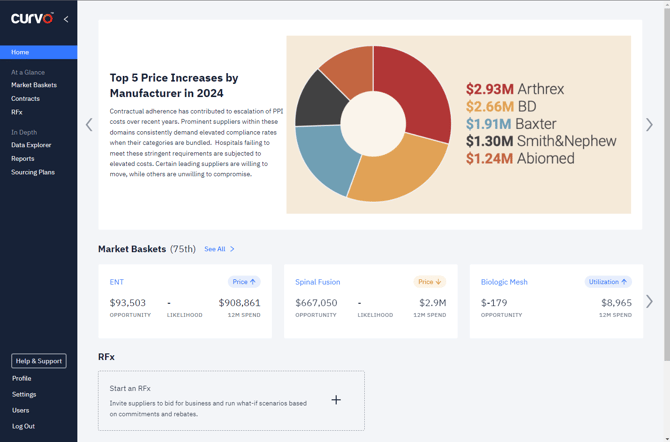The height and width of the screenshot is (442, 670).
Task: Collapse the sidebar with the chevron
Action: pos(66,19)
